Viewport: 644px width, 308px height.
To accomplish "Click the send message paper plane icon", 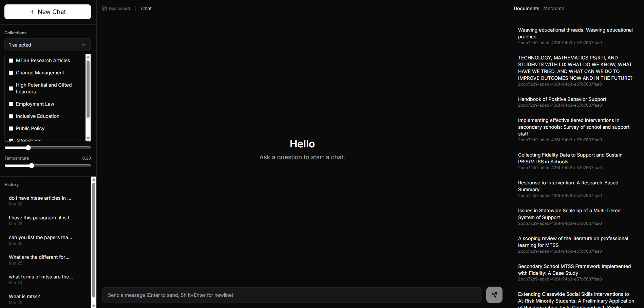I will (494, 295).
